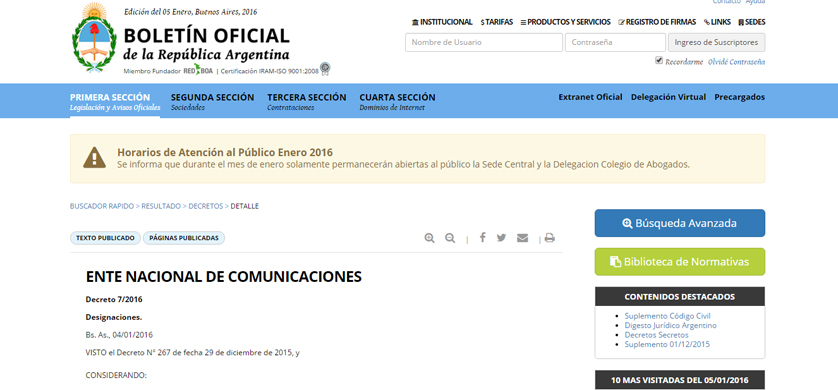The image size is (838, 390).
Task: Go to Resultado breadcrumb
Action: (x=161, y=206)
